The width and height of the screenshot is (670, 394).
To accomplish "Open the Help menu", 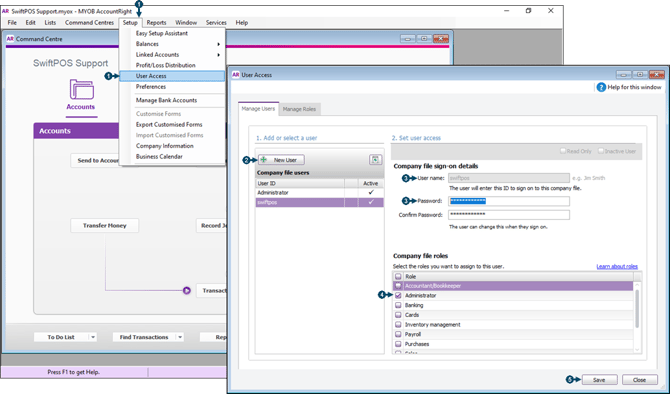I will click(x=242, y=23).
